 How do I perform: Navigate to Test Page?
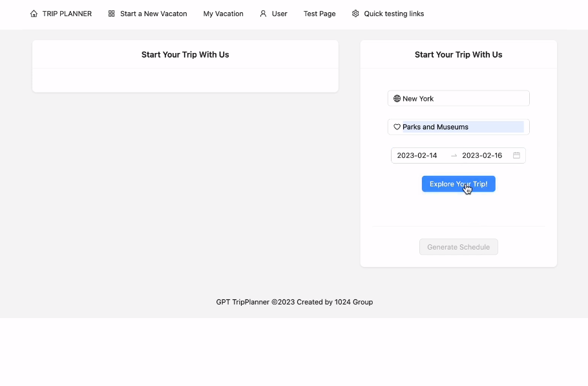coord(319,14)
